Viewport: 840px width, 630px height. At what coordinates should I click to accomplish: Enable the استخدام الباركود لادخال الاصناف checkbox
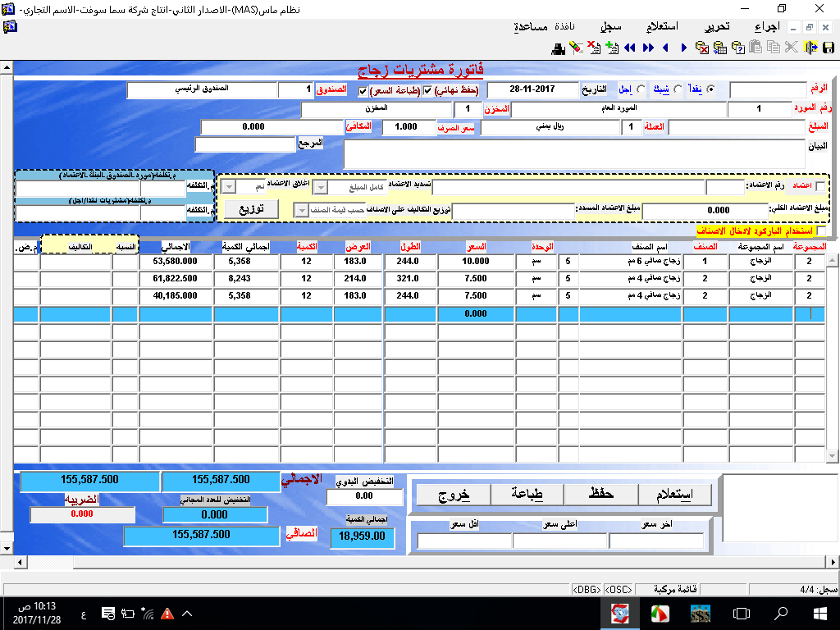pyautogui.click(x=822, y=231)
